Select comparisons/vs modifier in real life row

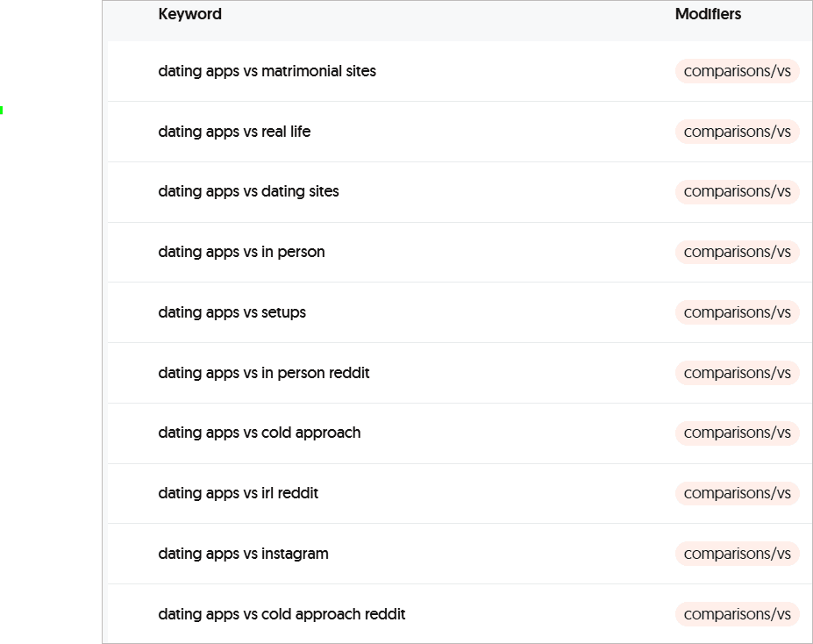[737, 132]
